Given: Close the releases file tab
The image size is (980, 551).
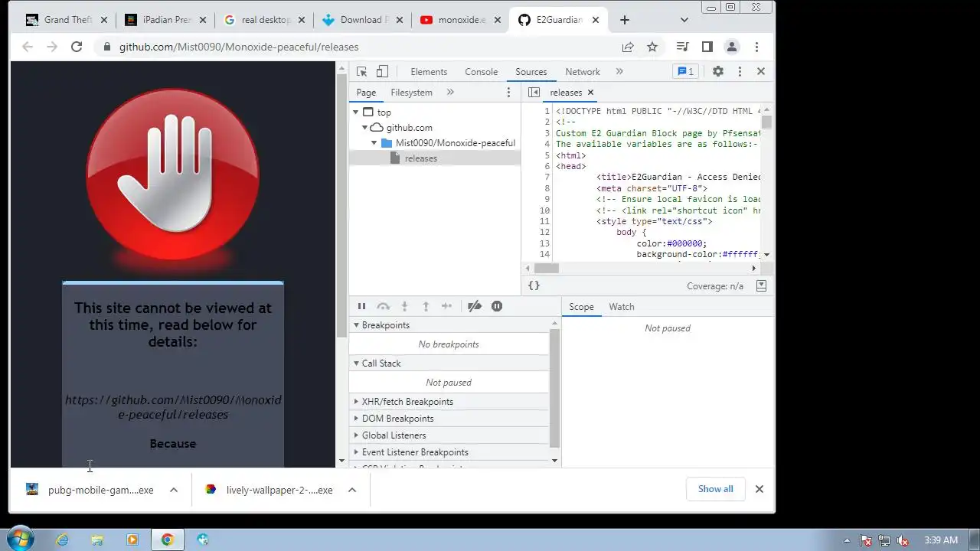Looking at the screenshot, I should pos(590,93).
